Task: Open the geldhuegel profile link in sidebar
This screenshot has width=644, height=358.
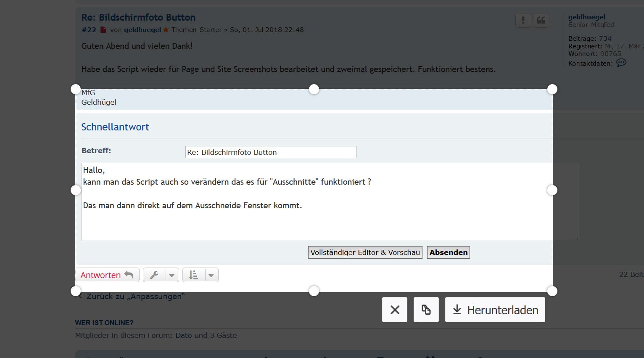Action: (587, 17)
